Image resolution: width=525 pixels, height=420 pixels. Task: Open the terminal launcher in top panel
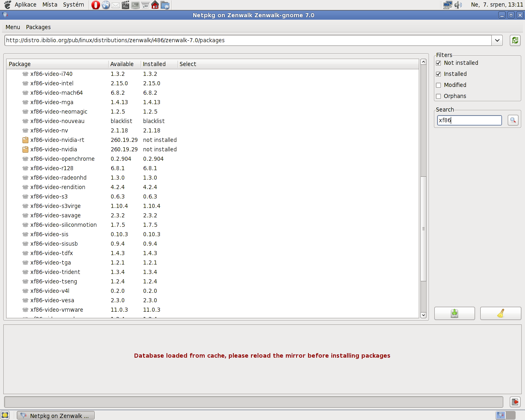click(x=135, y=5)
